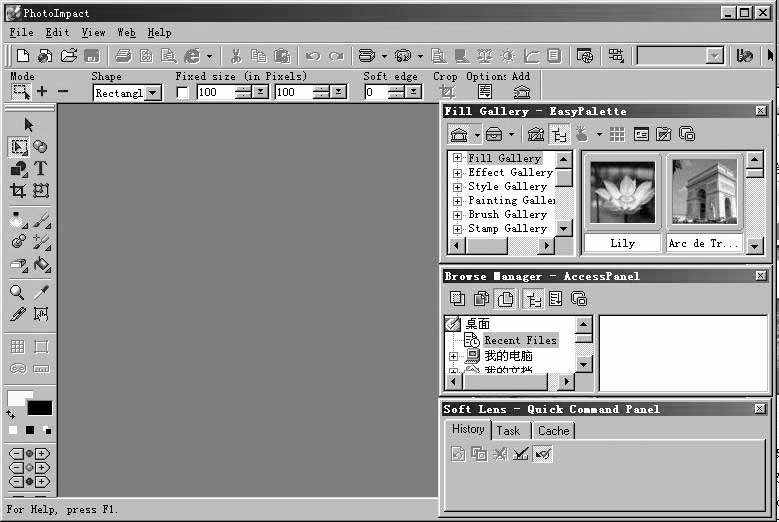Viewport: 779px width, 522px height.
Task: Select Recent Files in Browse Manager
Action: [520, 341]
